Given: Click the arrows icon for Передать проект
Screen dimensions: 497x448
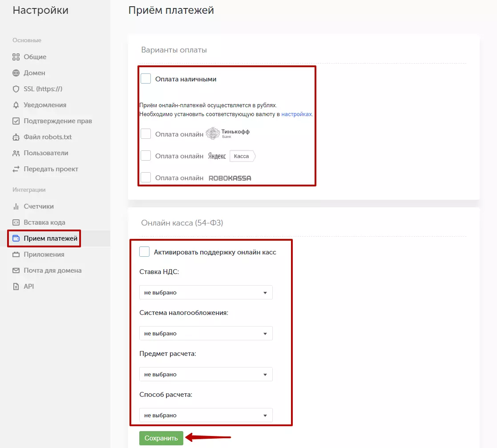Looking at the screenshot, I should click(x=16, y=169).
